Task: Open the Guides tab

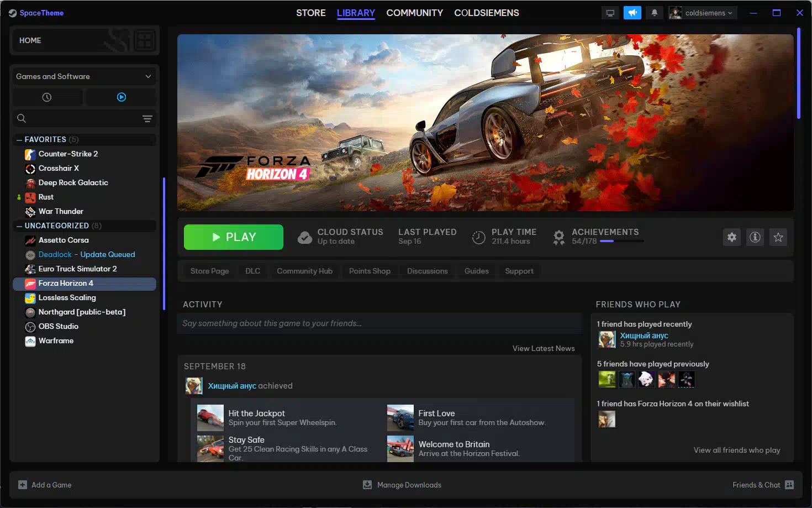Action: [x=477, y=271]
